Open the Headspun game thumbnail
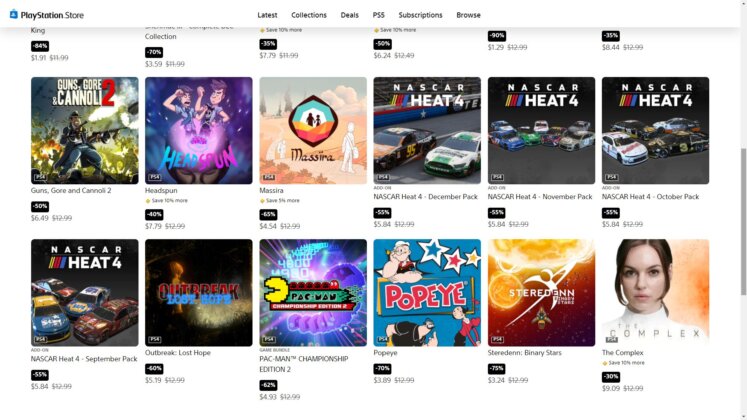 coord(199,130)
